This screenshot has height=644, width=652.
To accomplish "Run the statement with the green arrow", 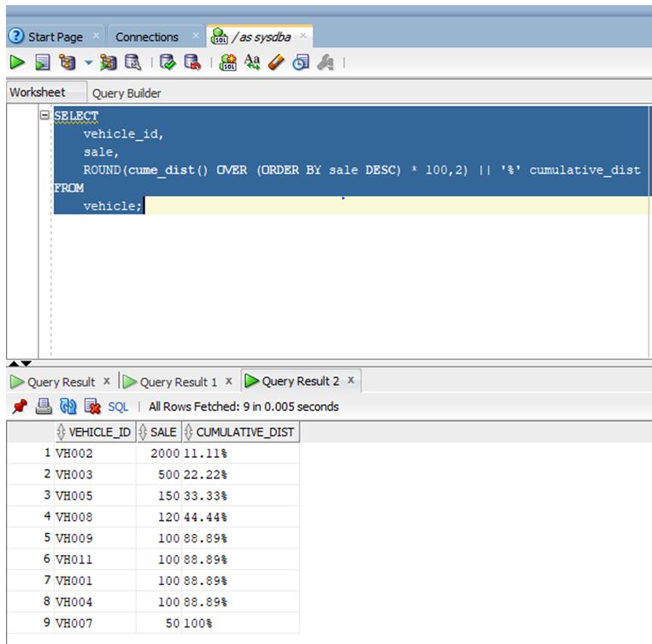I will pyautogui.click(x=16, y=62).
